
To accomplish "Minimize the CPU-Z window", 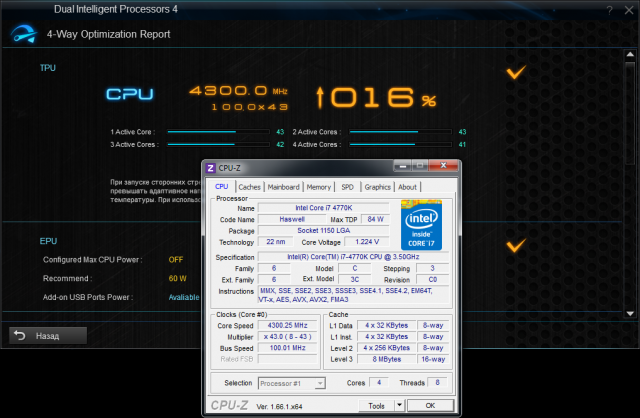I will 403,166.
